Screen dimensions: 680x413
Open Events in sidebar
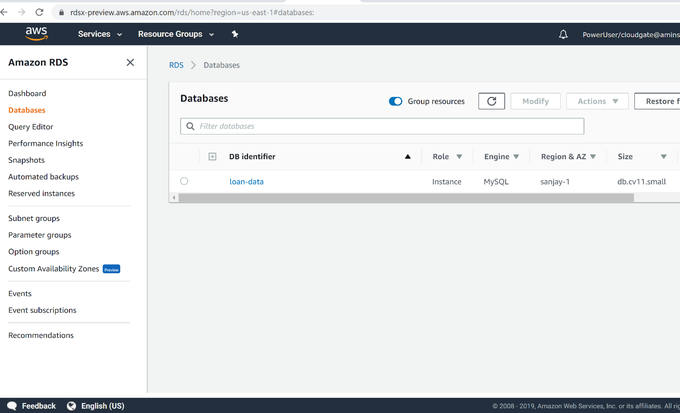20,294
